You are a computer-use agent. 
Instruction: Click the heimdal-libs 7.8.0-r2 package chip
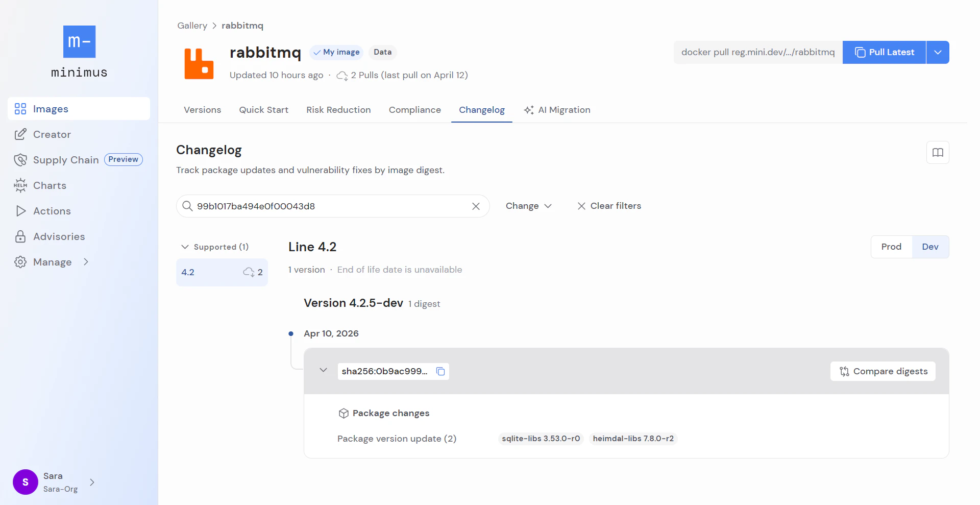click(x=633, y=439)
